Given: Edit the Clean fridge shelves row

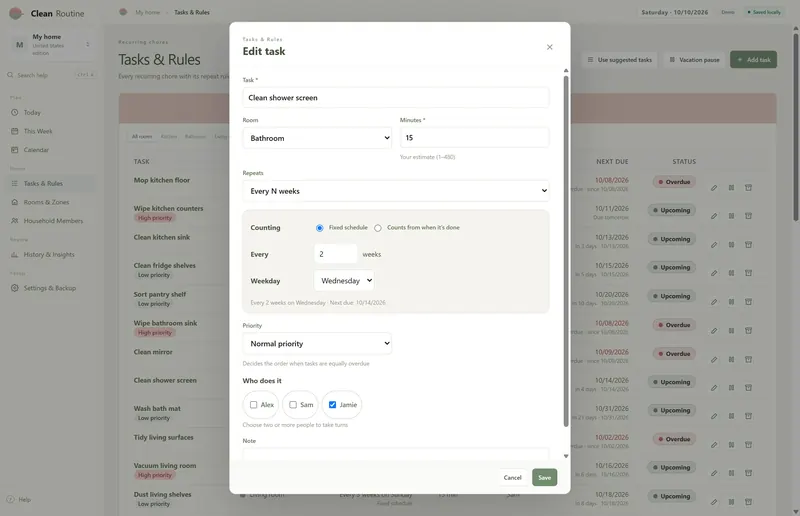Looking at the screenshot, I should [714, 273].
